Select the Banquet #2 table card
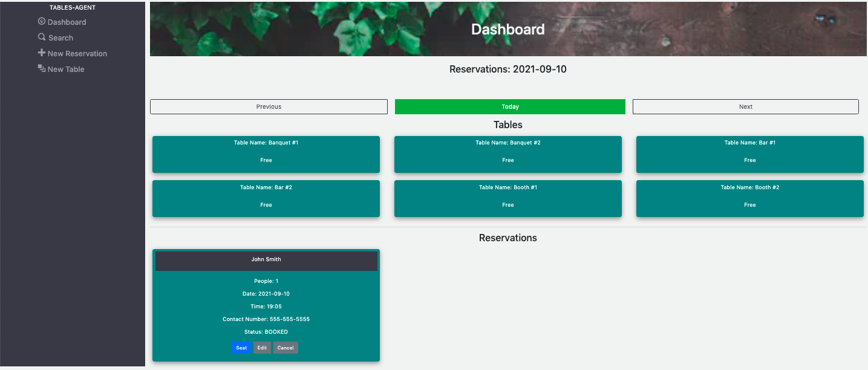Image resolution: width=868 pixels, height=370 pixels. (x=508, y=155)
